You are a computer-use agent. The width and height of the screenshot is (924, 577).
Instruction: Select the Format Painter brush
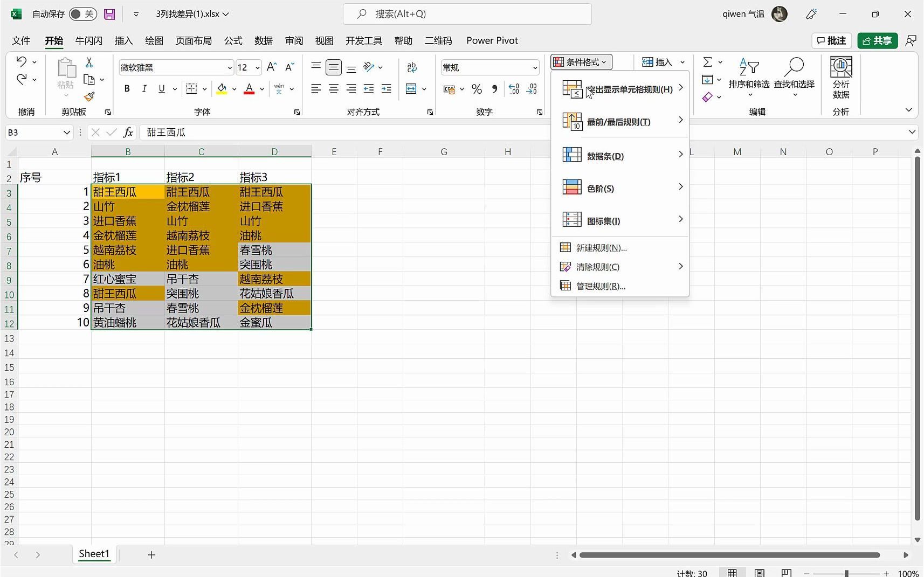89,97
